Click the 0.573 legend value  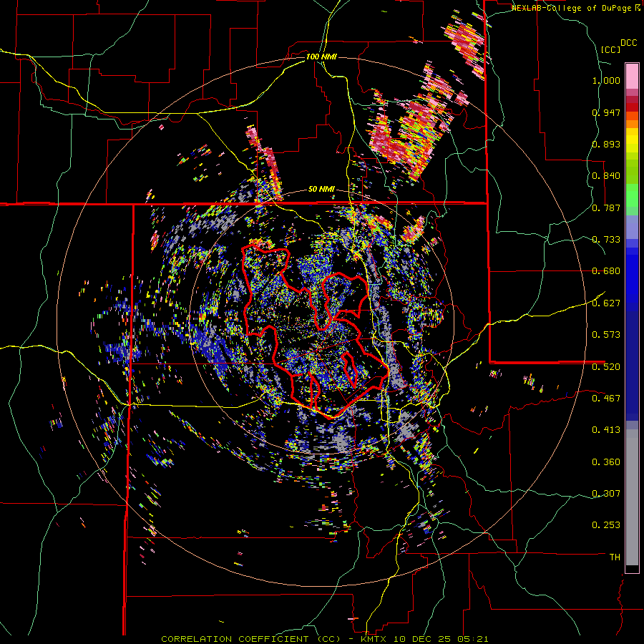point(606,335)
